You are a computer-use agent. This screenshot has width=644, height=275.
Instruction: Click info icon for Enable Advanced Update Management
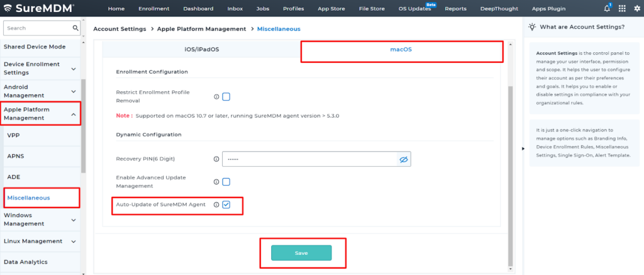[216, 182]
